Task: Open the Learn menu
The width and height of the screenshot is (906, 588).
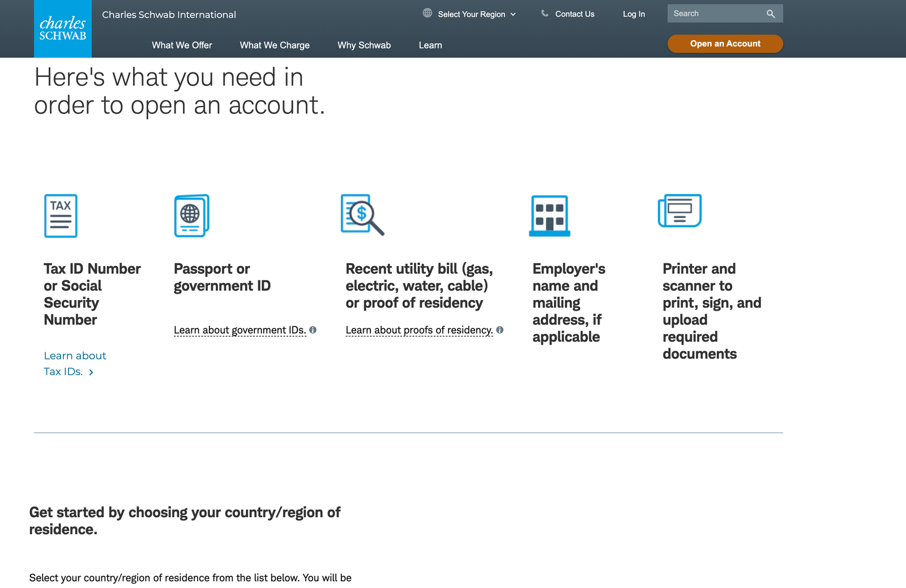Action: (x=430, y=45)
